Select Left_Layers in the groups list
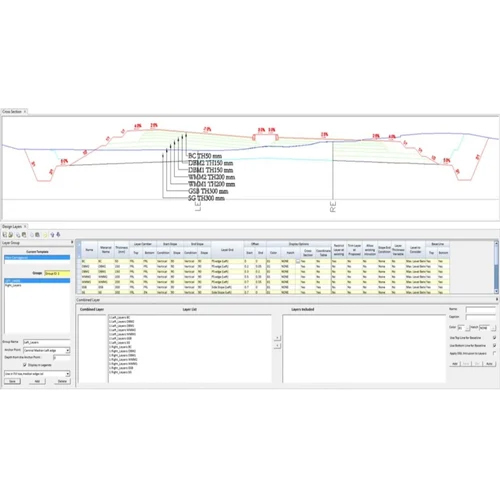Screen dimensions: 500x500 point(37,281)
